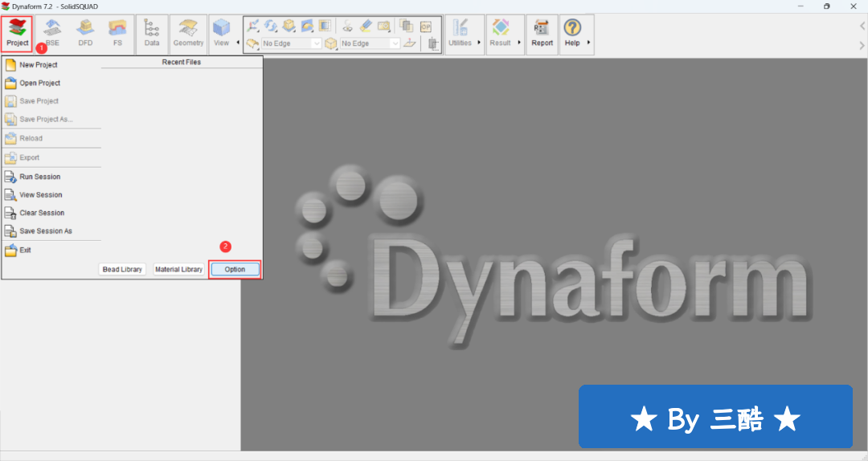868x461 pixels.
Task: Click the coordinate axes view icon
Action: pos(253,26)
